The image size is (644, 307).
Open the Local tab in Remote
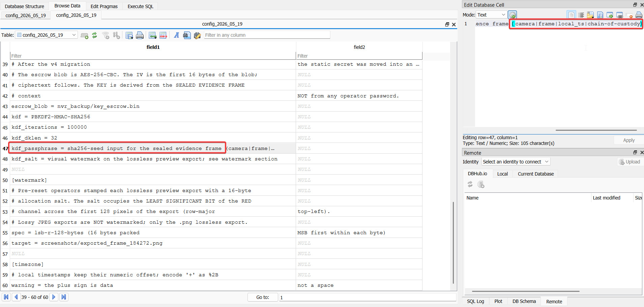pyautogui.click(x=502, y=174)
